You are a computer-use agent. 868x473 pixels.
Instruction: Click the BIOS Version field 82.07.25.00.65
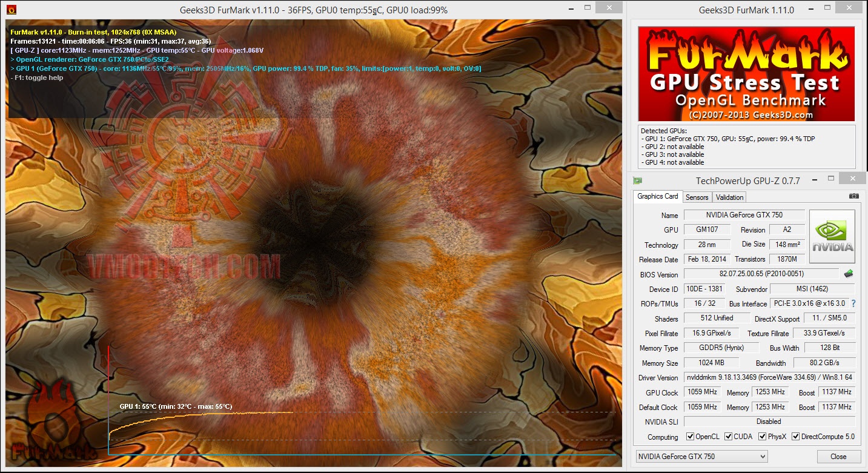[x=761, y=274]
